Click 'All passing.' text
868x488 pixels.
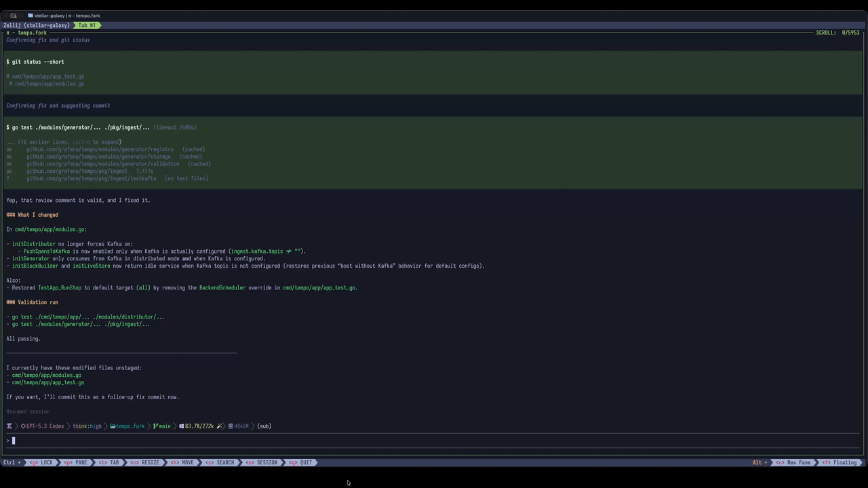(24, 339)
